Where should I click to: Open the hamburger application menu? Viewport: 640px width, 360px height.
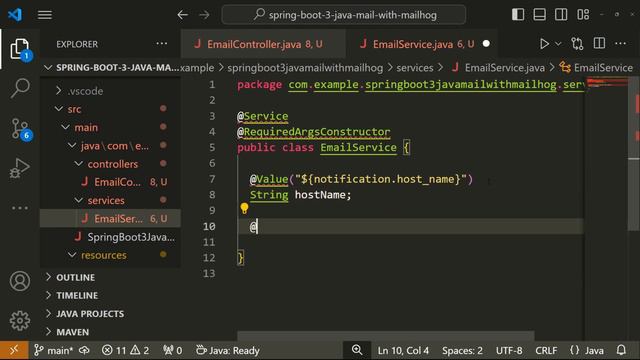pyautogui.click(x=44, y=15)
